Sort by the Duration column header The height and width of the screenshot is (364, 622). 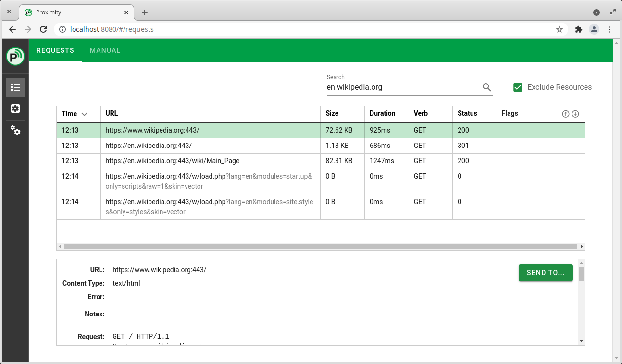click(x=386, y=114)
